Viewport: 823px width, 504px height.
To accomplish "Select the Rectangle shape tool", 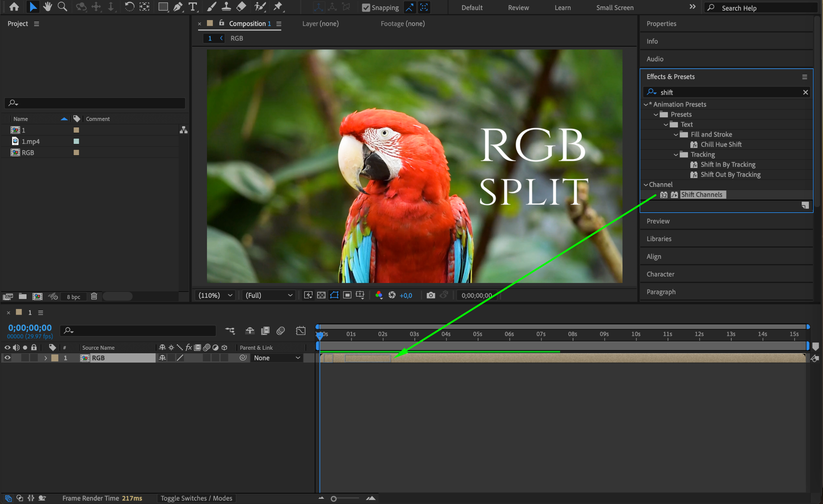I will [x=163, y=6].
